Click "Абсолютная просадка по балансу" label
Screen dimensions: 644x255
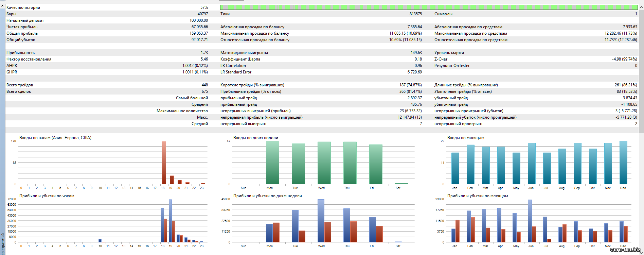252,27
